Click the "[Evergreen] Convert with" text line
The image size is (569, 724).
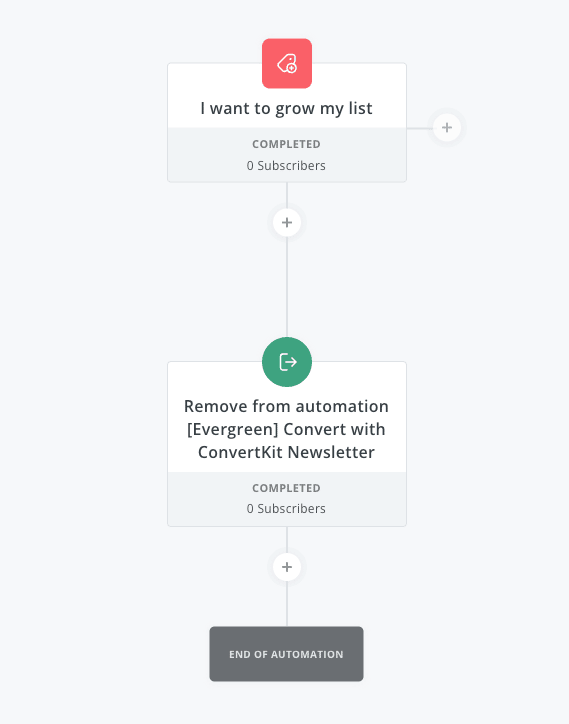[x=286, y=429]
